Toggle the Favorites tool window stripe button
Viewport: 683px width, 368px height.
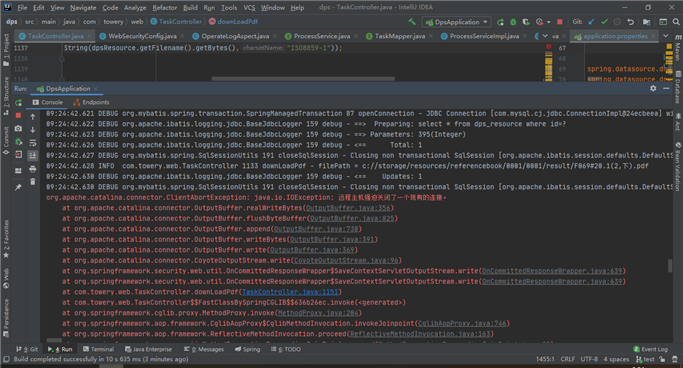(x=6, y=239)
